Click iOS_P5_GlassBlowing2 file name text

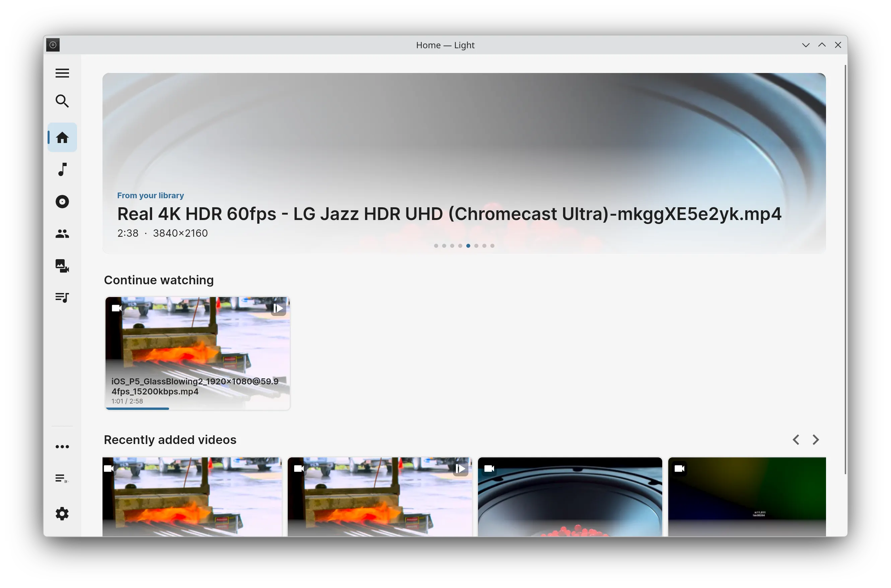point(195,387)
